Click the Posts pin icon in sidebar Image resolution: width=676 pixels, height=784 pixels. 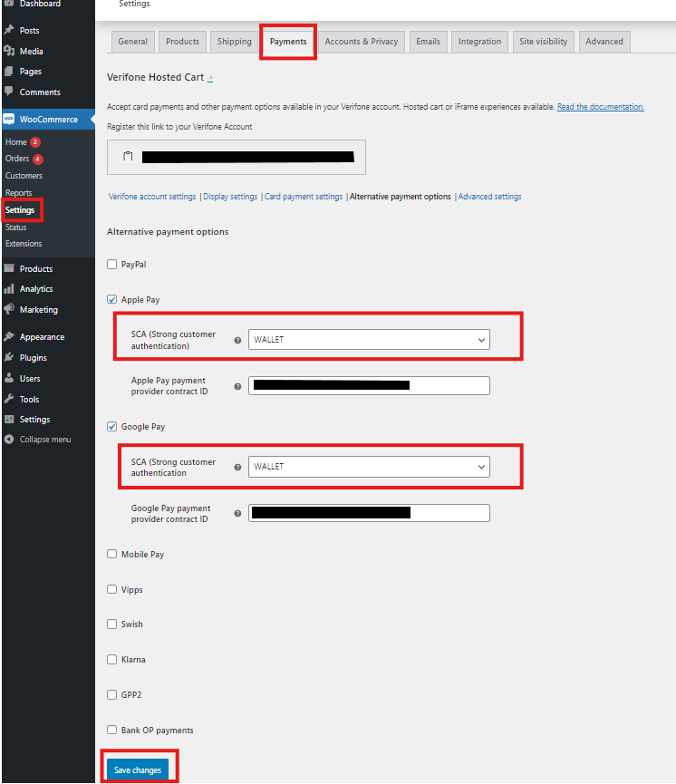coord(9,30)
